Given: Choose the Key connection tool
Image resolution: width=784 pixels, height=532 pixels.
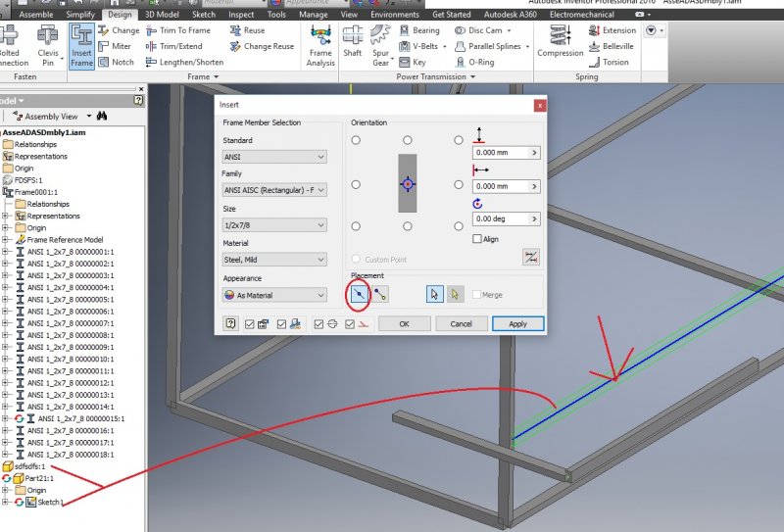Looking at the screenshot, I should coord(413,62).
